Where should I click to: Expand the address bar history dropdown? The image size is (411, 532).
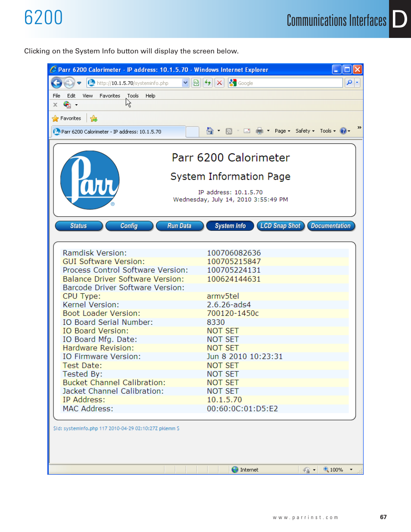point(185,83)
